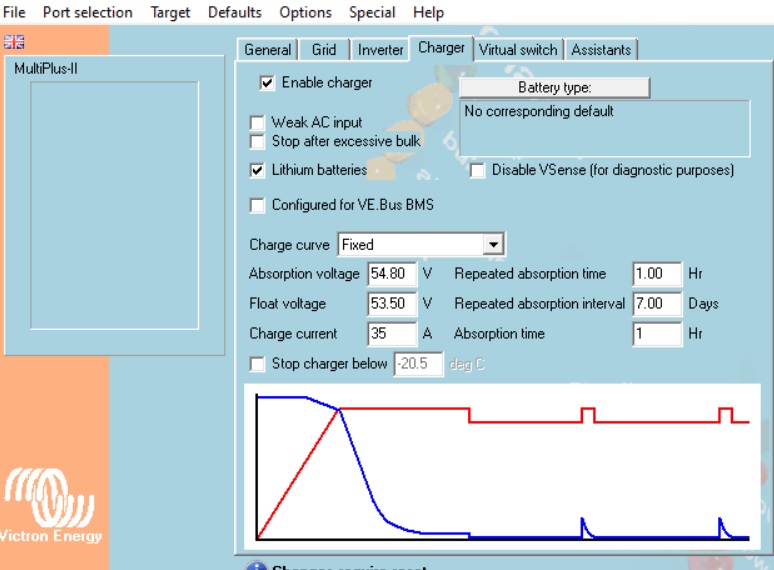Toggle the Enable charger checkbox
This screenshot has height=570, width=774.
[267, 83]
